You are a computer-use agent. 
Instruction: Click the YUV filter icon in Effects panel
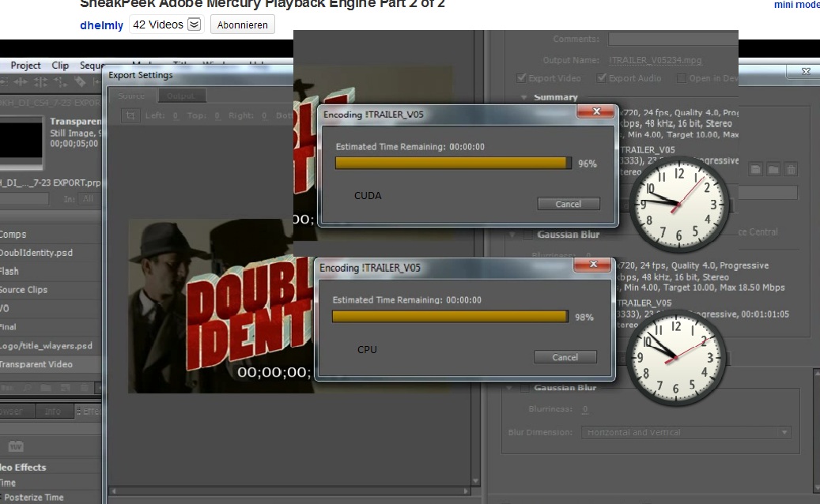[16, 446]
